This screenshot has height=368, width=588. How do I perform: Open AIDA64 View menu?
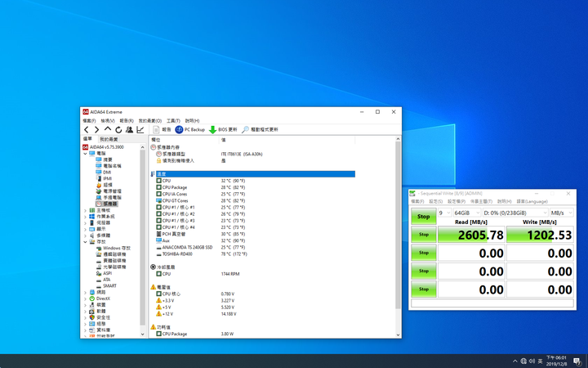pyautogui.click(x=108, y=121)
